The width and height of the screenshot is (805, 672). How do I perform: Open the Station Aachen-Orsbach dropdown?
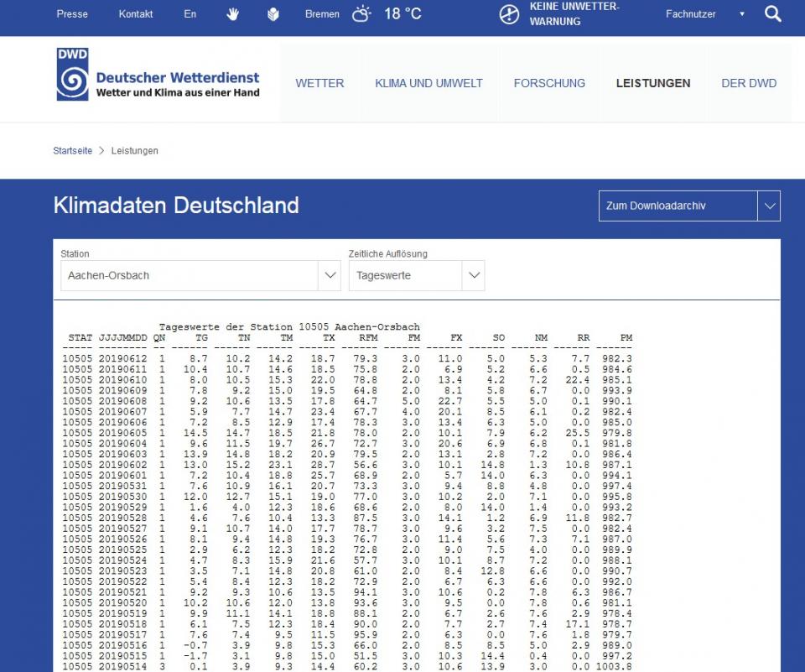(330, 275)
